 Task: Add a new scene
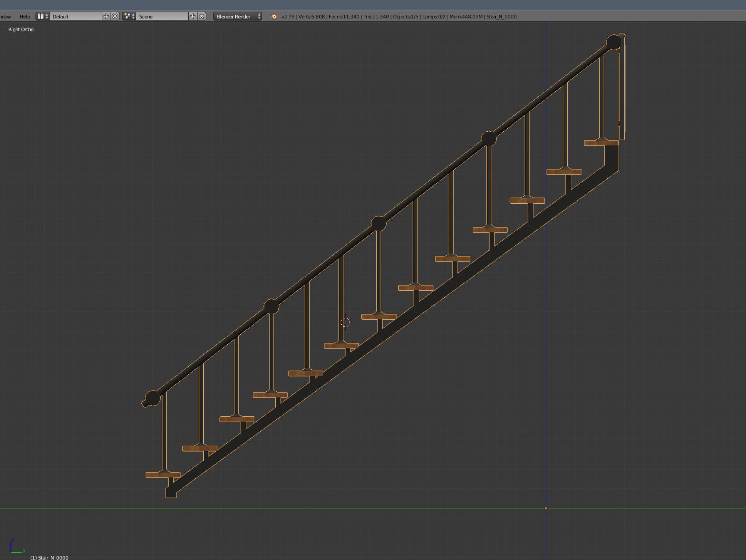pyautogui.click(x=193, y=16)
